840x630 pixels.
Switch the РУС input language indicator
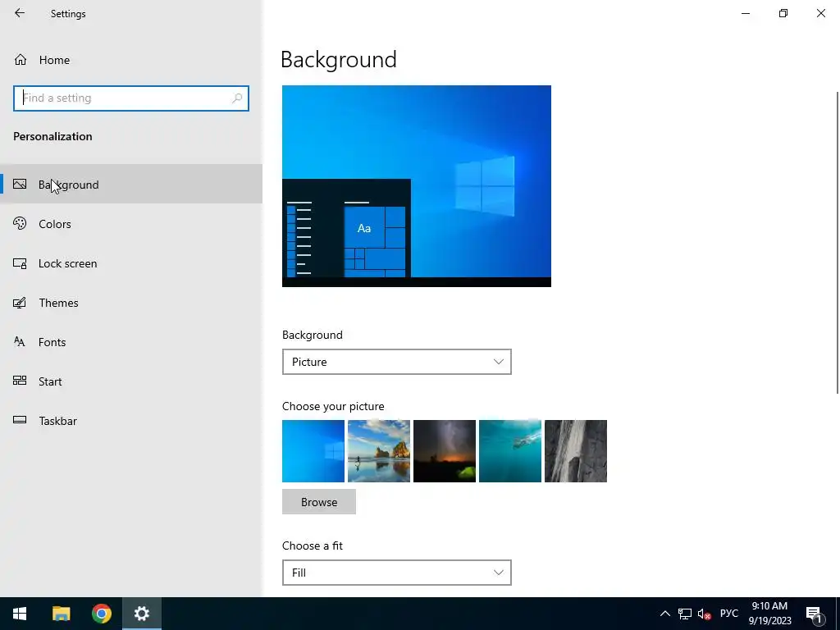[x=729, y=614]
